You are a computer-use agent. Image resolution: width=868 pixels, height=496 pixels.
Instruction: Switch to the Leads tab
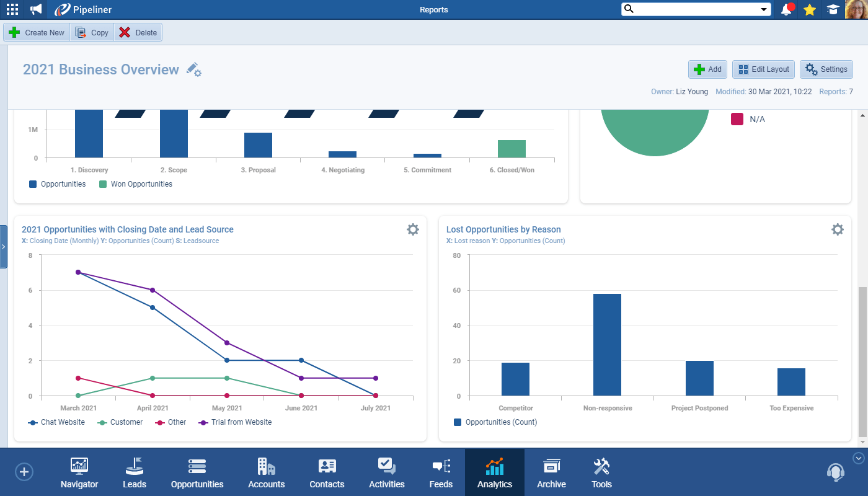point(135,474)
